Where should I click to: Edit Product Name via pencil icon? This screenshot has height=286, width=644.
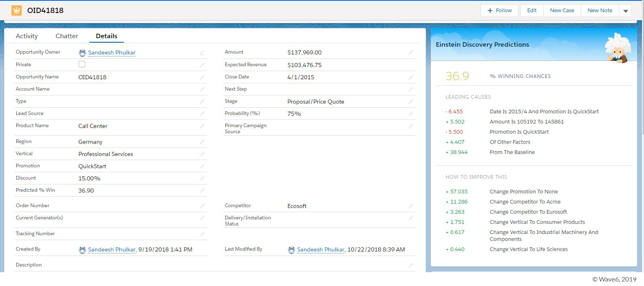point(202,126)
